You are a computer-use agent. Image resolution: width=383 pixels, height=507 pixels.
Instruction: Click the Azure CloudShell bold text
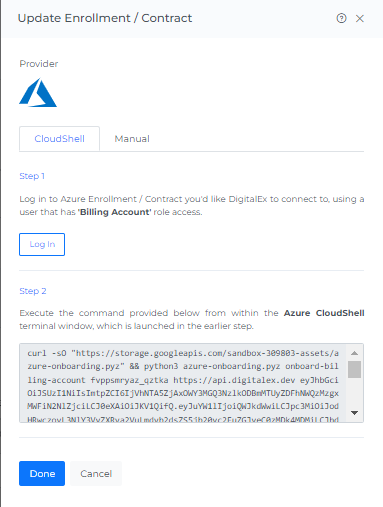pos(324,313)
